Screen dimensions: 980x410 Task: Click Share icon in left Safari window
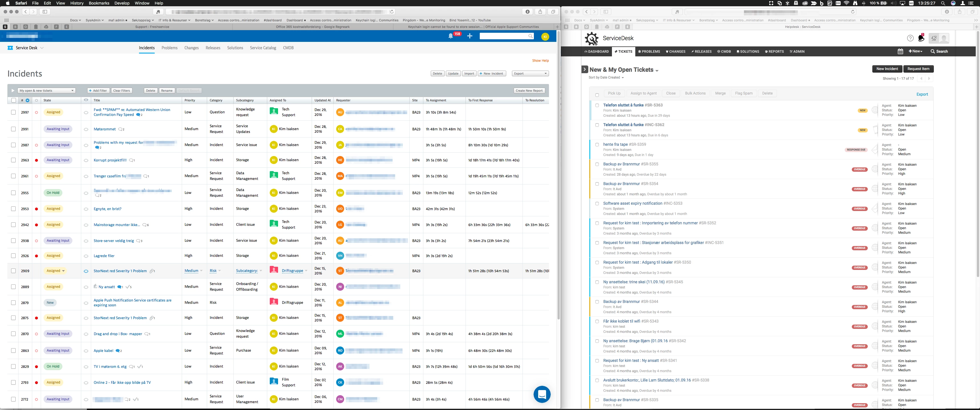(540, 12)
